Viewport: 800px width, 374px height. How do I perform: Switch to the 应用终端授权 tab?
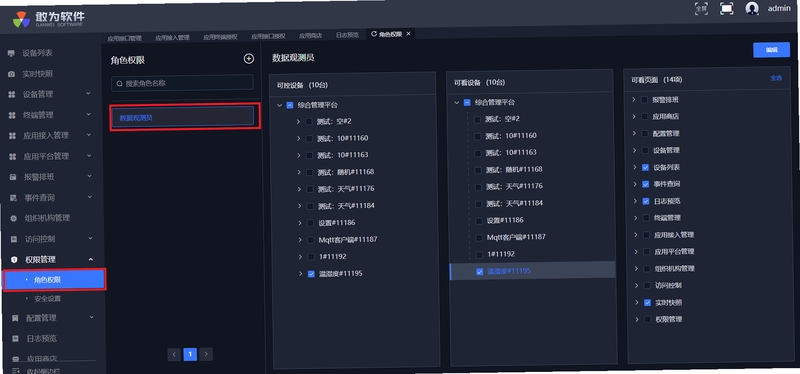(x=220, y=37)
